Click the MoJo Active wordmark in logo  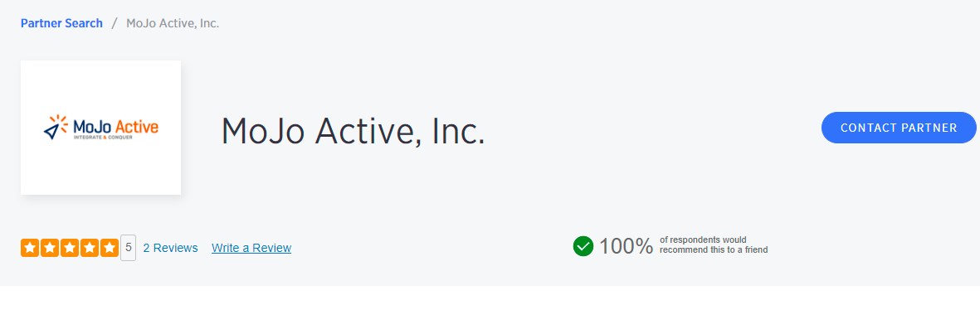[115, 127]
